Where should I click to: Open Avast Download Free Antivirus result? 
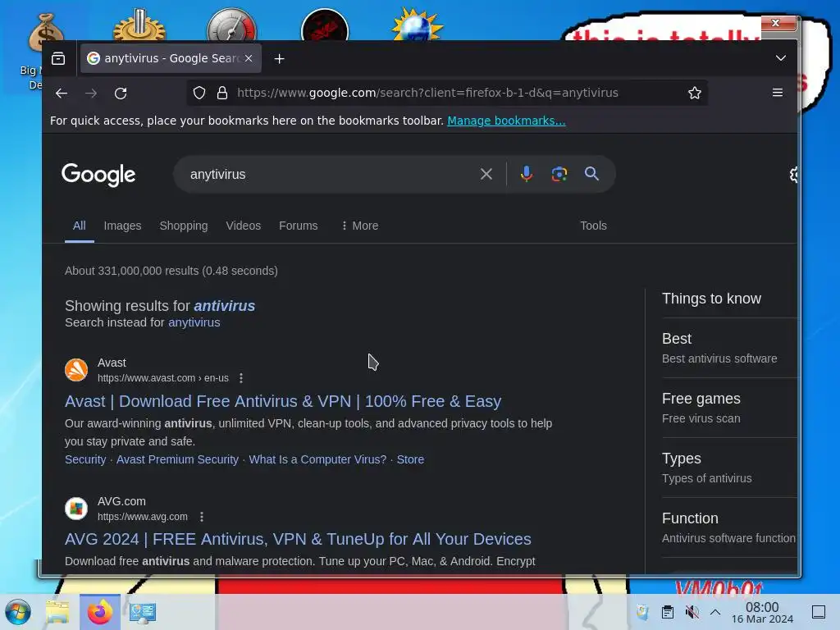(x=283, y=401)
